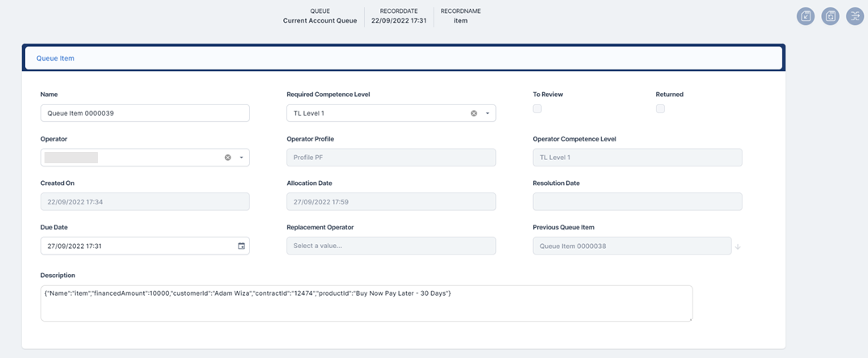The image size is (868, 358).
Task: Toggle the Returned checkbox
Action: click(660, 108)
